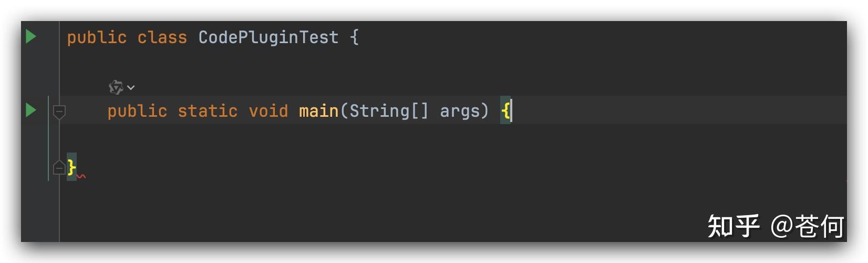Click the public keyword before class

pyautogui.click(x=97, y=38)
